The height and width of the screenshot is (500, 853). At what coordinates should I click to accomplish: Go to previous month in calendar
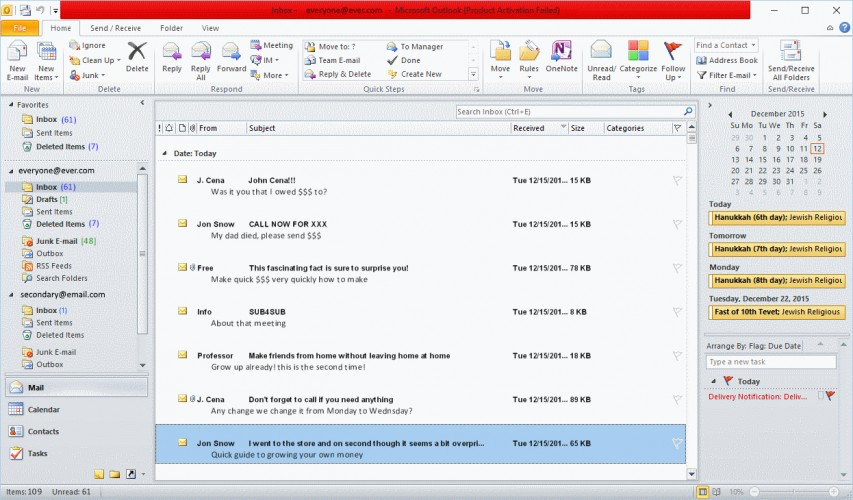click(x=730, y=114)
